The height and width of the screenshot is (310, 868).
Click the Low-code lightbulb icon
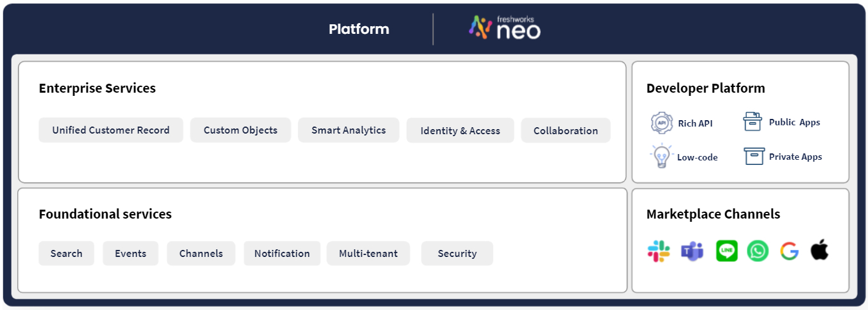click(661, 157)
